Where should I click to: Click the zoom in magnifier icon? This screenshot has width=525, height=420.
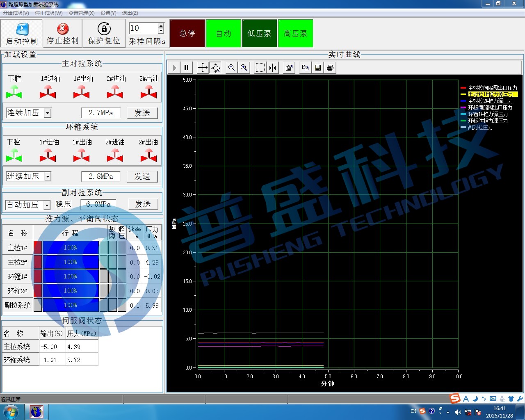coord(244,68)
